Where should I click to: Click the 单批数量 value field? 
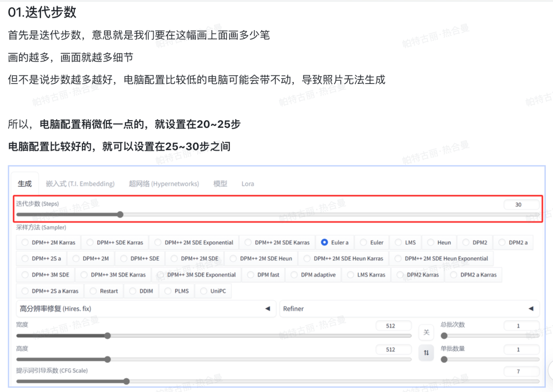pos(522,350)
